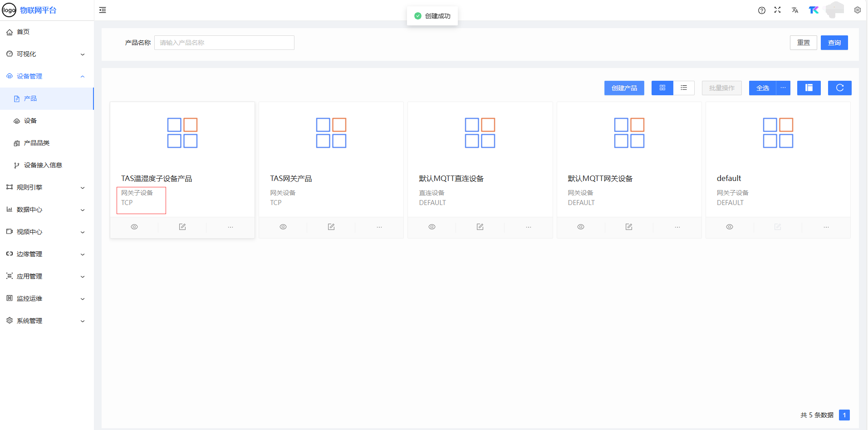This screenshot has height=430, width=868.
Task: Click the 创建产品 button
Action: point(624,88)
